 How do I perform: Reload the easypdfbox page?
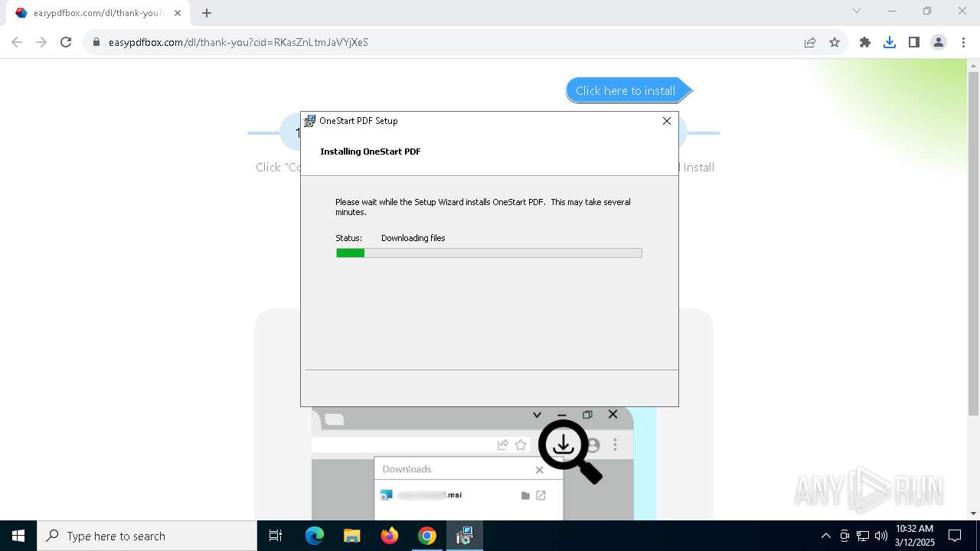tap(66, 42)
